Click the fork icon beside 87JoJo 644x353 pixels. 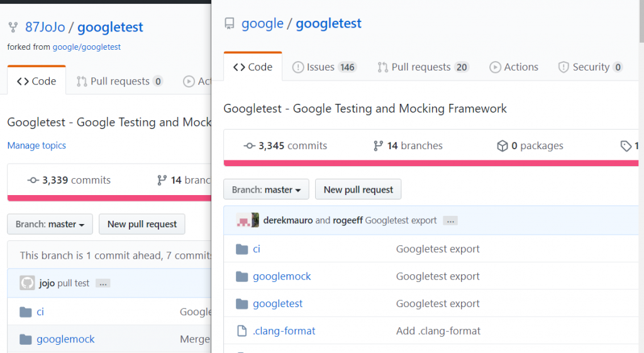point(13,28)
